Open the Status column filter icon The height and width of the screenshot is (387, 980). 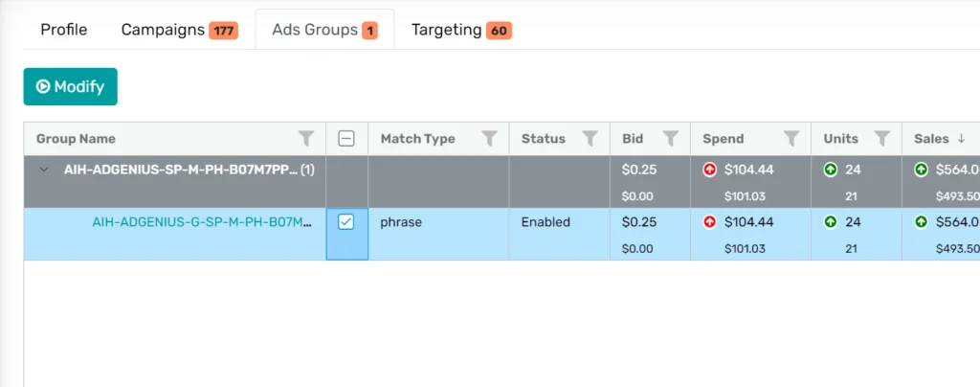coord(590,138)
